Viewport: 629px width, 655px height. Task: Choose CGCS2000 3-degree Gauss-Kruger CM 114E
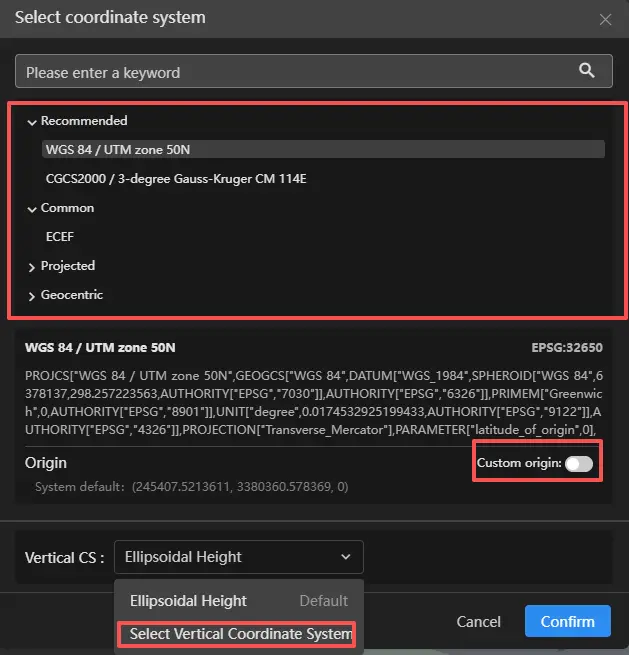click(x=175, y=179)
